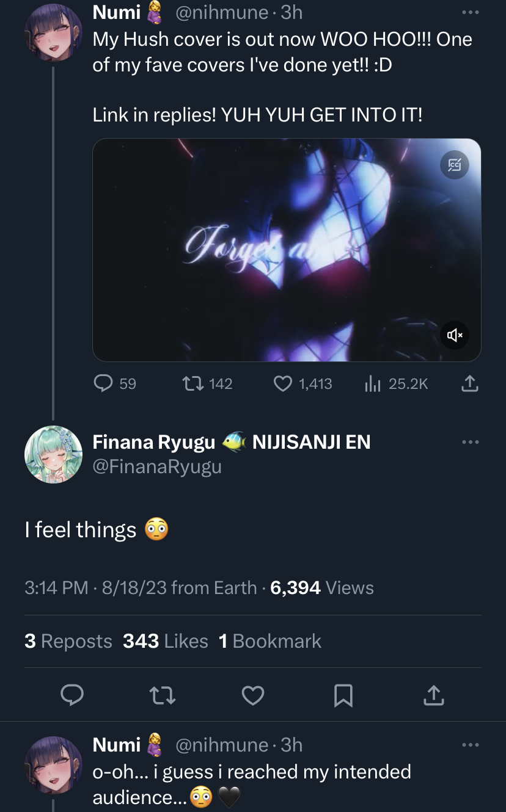Reply to Finana Ryugu's tweet
Image resolution: width=506 pixels, height=812 pixels.
pyautogui.click(x=72, y=695)
